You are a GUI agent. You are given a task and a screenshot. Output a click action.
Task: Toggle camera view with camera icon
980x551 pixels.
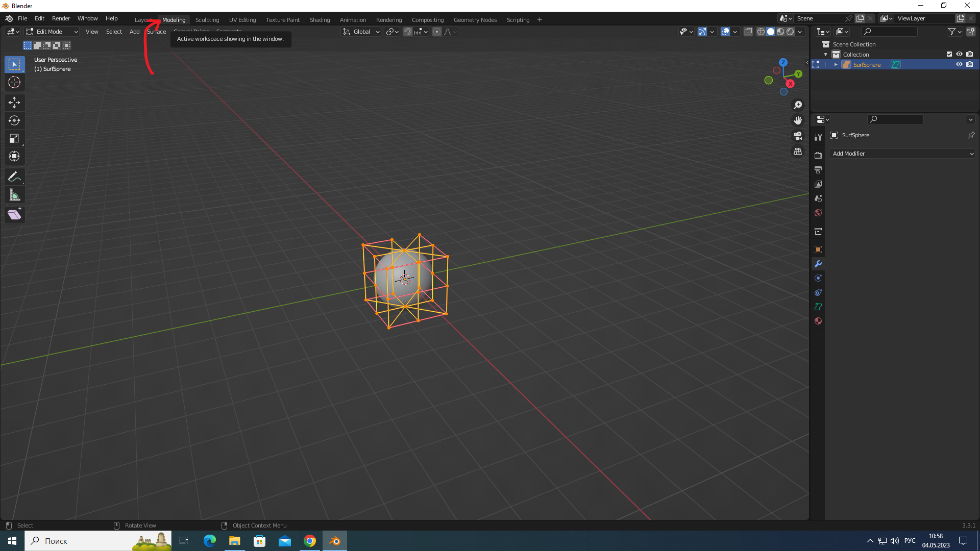798,136
